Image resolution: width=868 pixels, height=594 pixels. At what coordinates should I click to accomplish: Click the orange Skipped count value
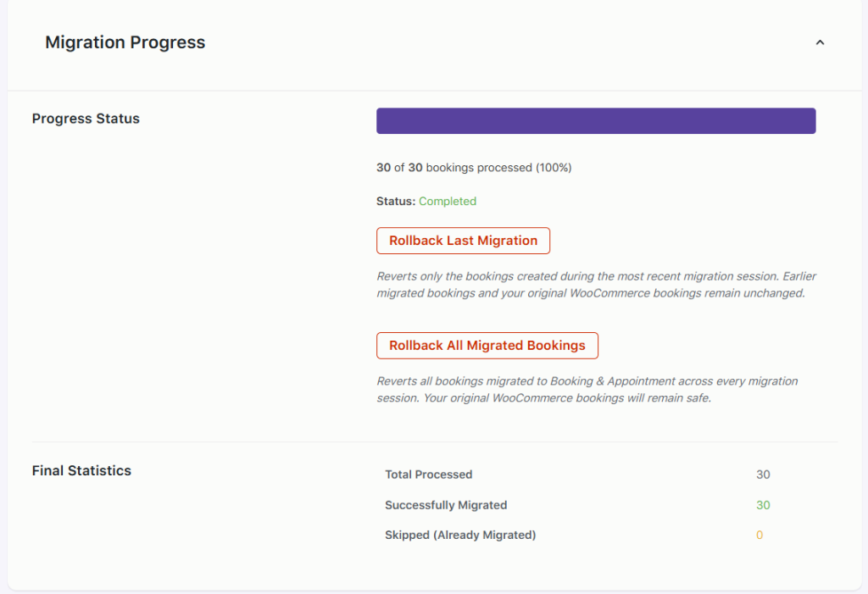point(759,535)
